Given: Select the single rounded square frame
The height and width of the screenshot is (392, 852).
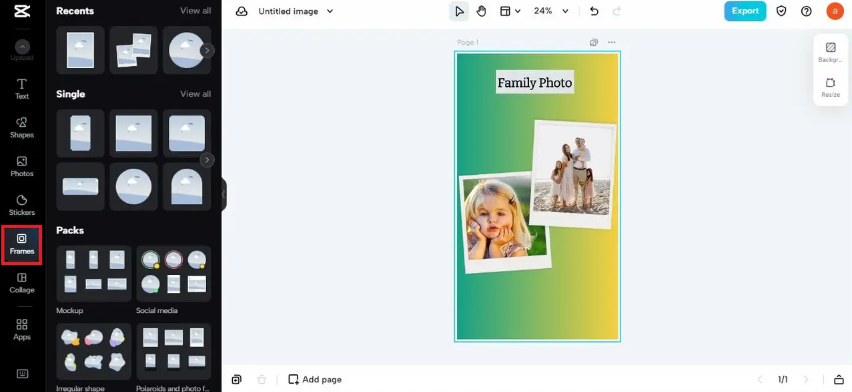Looking at the screenshot, I should 187,133.
